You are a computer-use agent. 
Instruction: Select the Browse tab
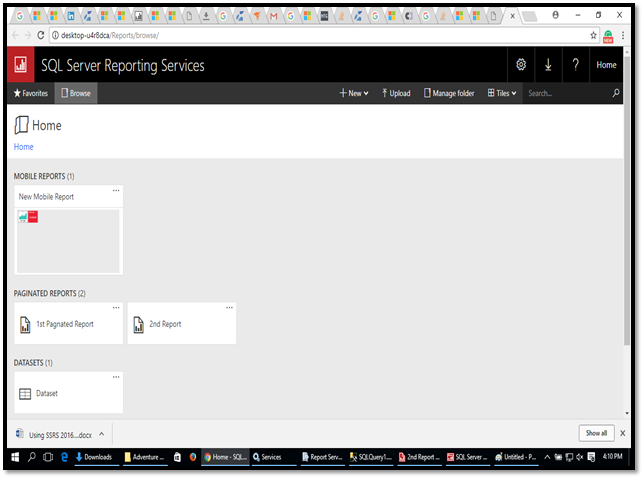click(75, 93)
